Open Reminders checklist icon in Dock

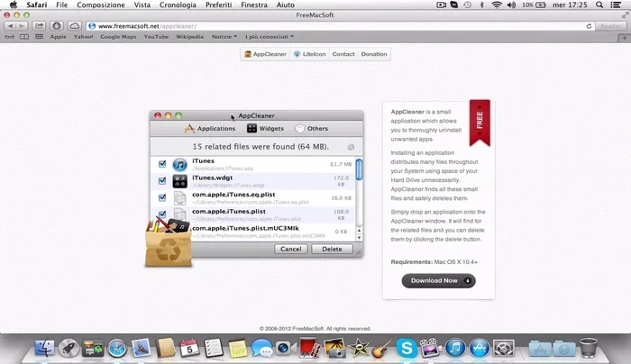point(214,348)
